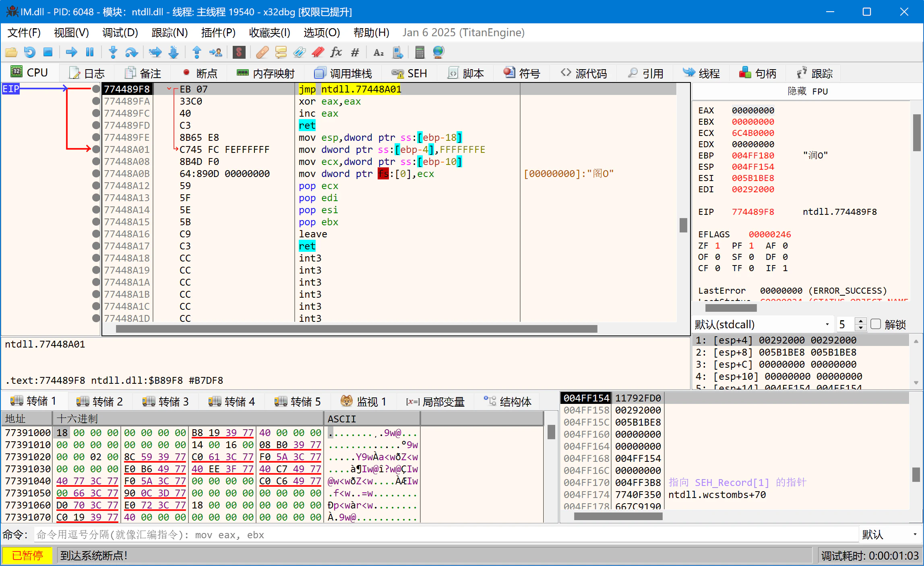Open the Patches bandage icon

click(262, 52)
